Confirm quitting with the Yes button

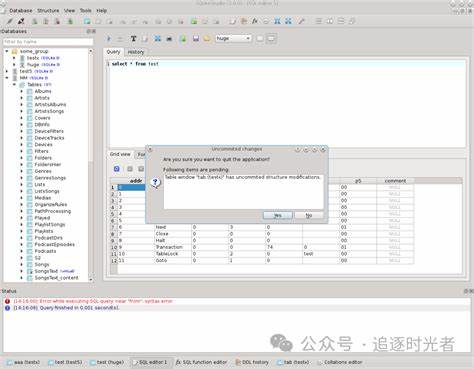[278, 215]
